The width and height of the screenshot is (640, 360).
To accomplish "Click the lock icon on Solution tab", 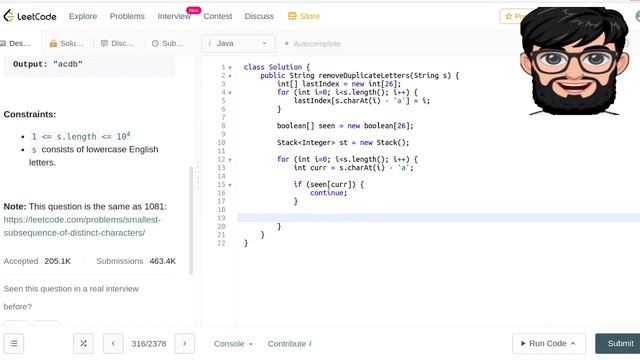I will pyautogui.click(x=53, y=43).
